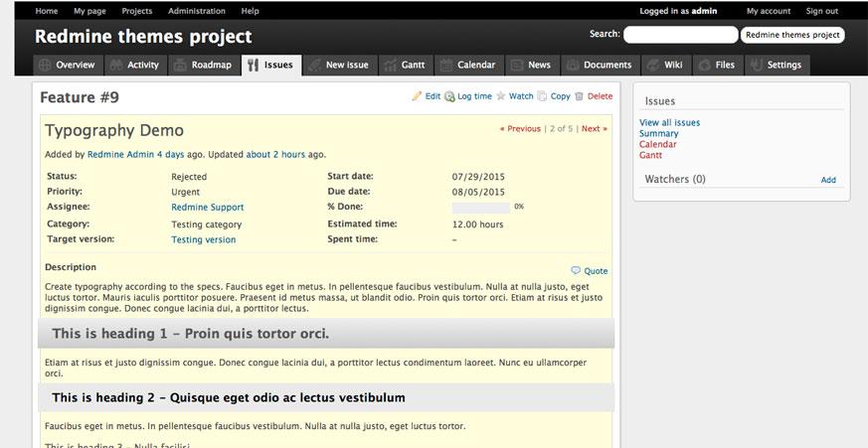
Task: Click the chart icon on Gantt tab
Action: point(391,65)
